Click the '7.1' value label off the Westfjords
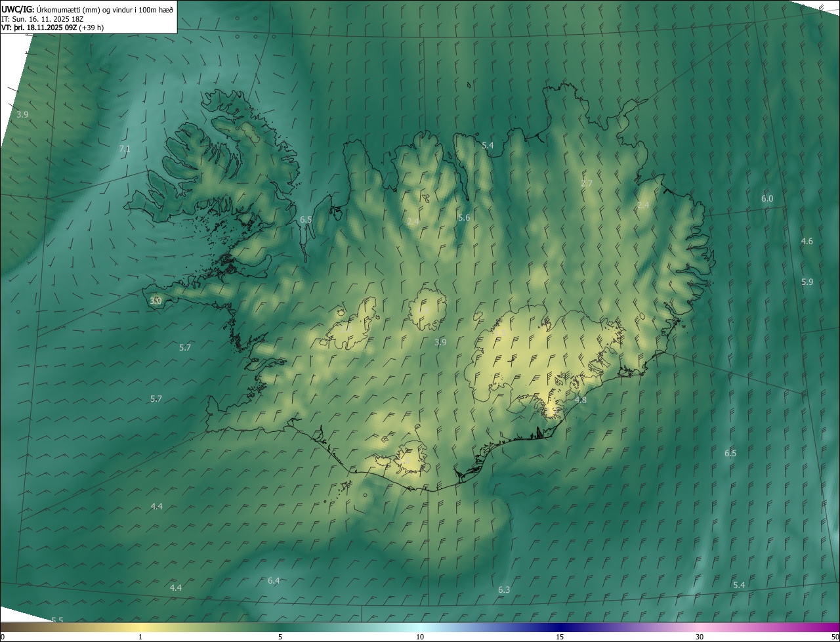Viewport: 840px width, 642px height. pos(125,149)
